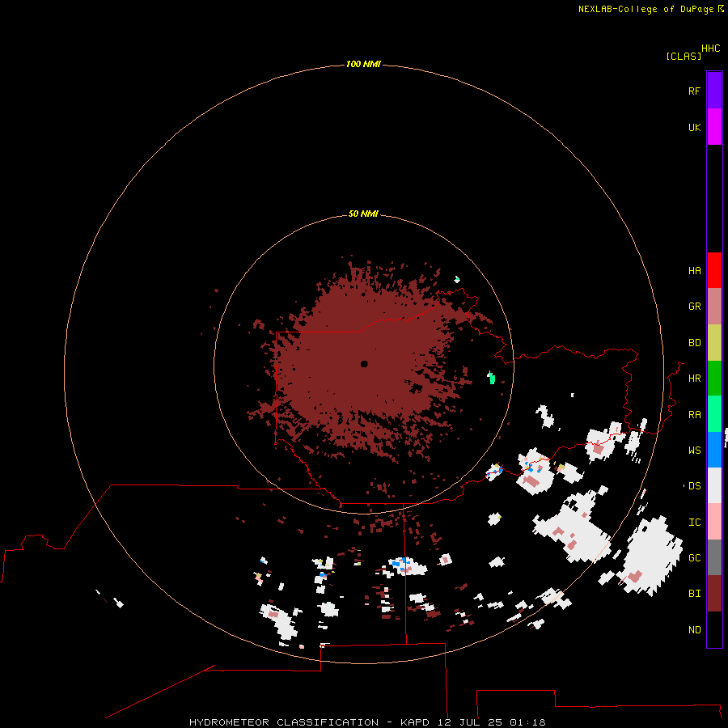Click the black radar site dot at center
This screenshot has width=728, height=728.
[x=364, y=363]
